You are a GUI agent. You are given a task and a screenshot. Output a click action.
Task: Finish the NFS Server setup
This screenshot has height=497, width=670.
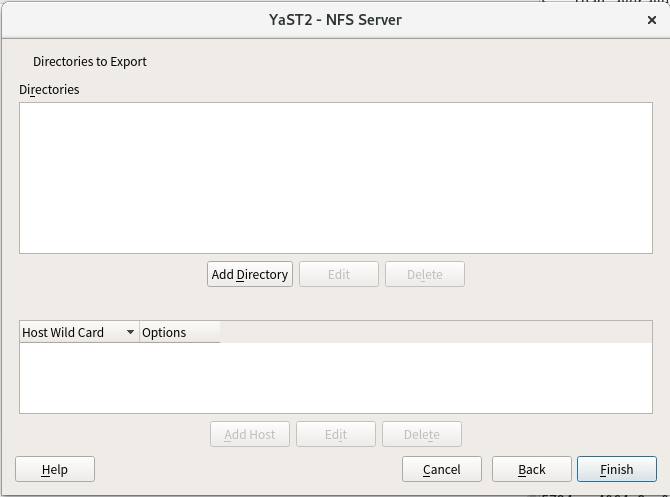pyautogui.click(x=617, y=469)
